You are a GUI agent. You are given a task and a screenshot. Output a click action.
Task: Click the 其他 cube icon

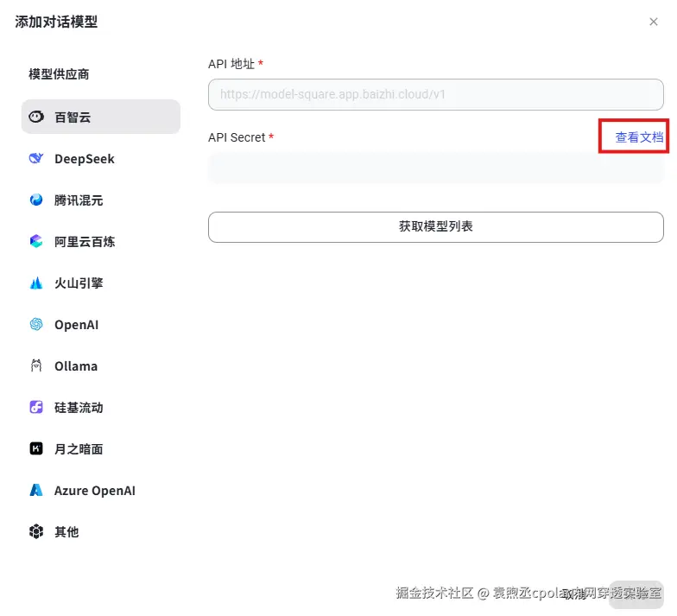(x=36, y=531)
